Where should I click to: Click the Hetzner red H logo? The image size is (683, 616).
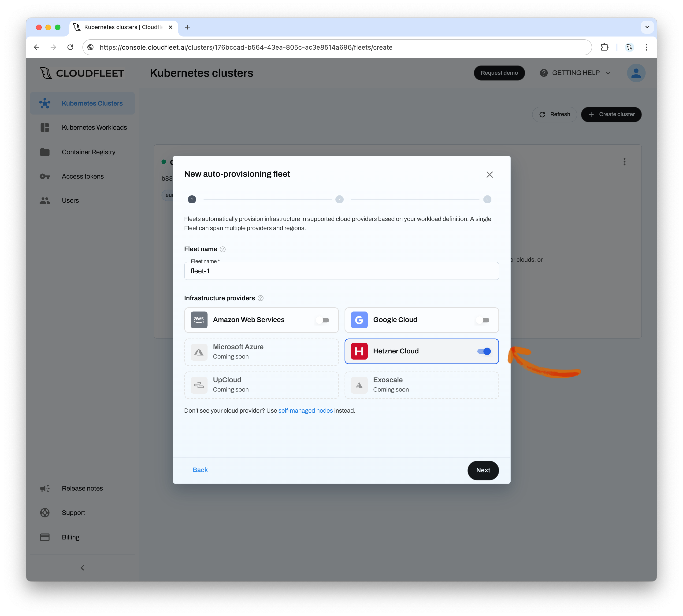point(359,351)
